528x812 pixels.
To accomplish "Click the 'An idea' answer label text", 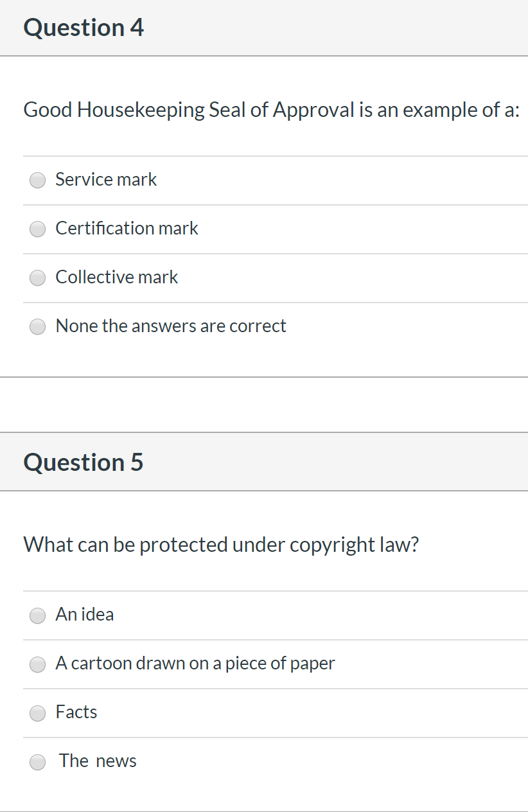I will 85,614.
